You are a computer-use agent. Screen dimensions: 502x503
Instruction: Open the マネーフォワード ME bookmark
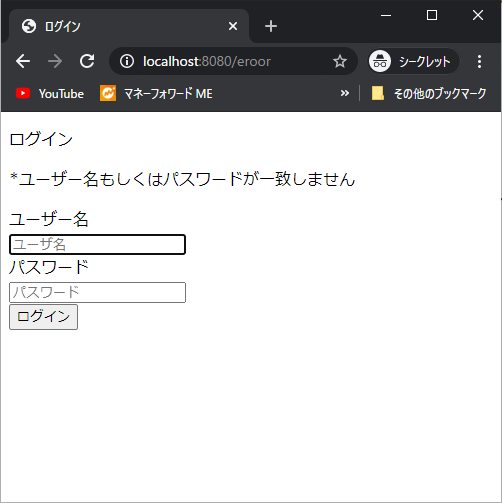point(156,94)
